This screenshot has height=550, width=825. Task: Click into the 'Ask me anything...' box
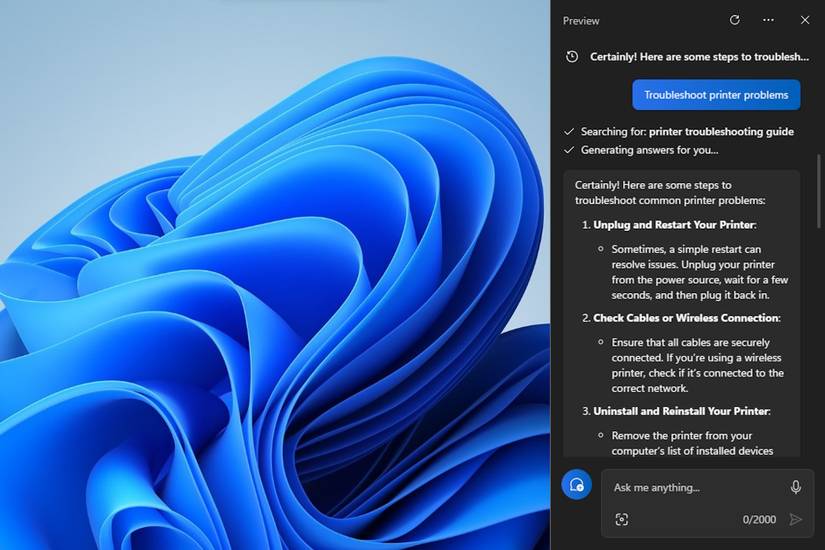coord(697,487)
